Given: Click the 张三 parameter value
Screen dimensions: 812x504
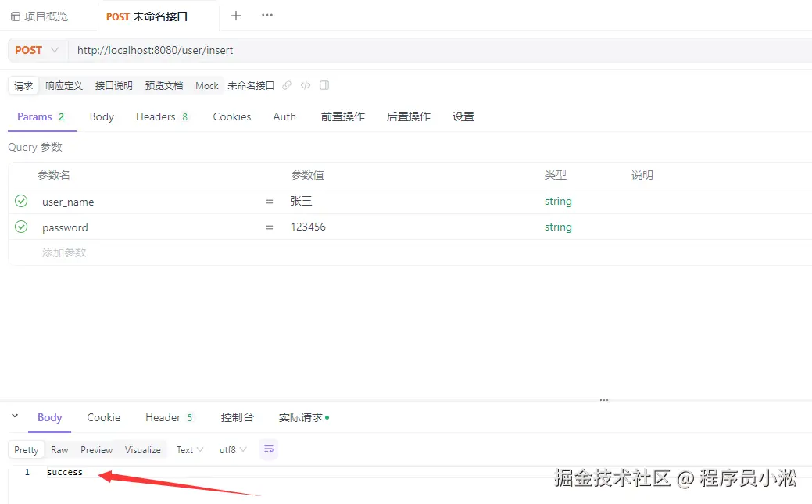Looking at the screenshot, I should tap(302, 201).
